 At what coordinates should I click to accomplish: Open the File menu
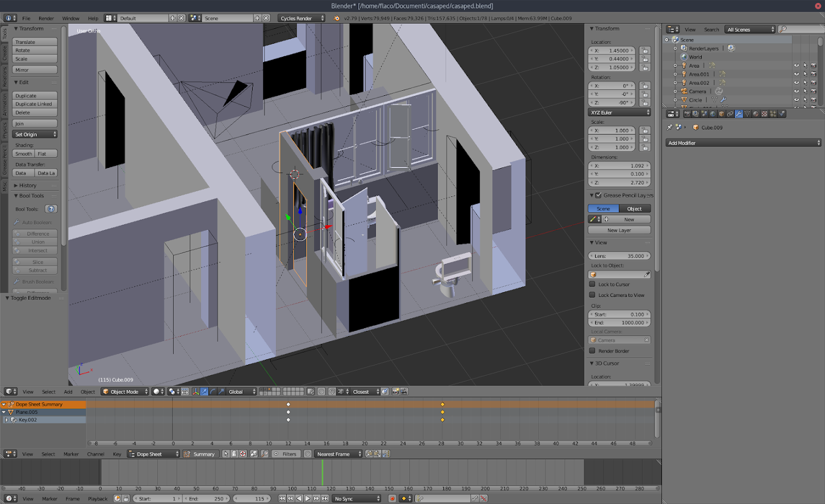tap(26, 18)
